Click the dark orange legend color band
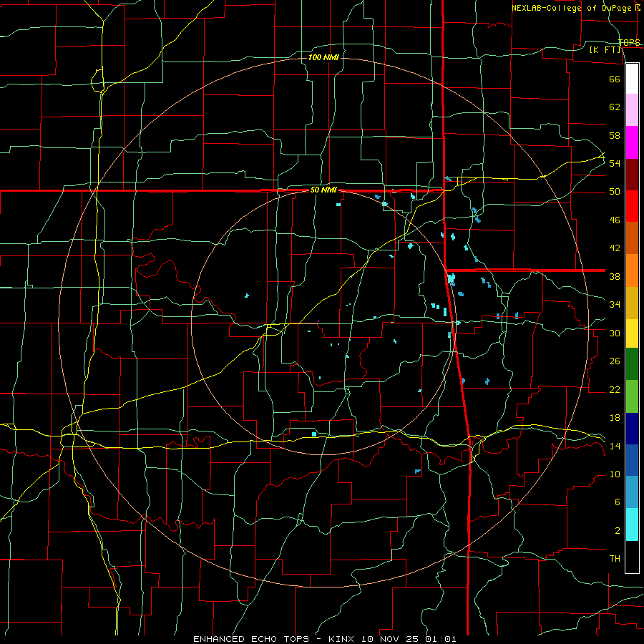Screen dimensions: 644x644 (632, 238)
